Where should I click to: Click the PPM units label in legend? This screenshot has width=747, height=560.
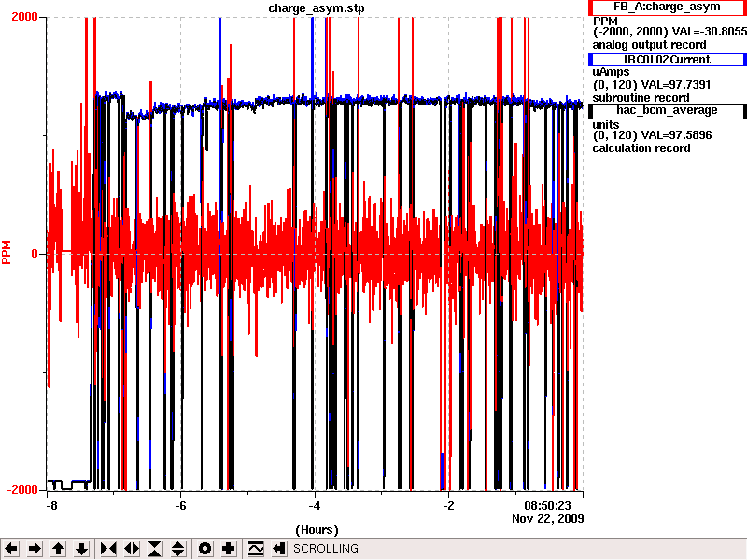pos(605,21)
